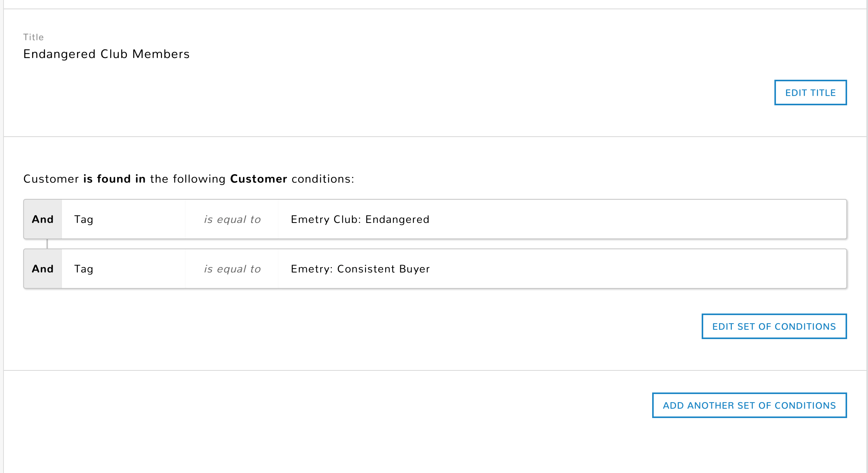The image size is (868, 473).
Task: Click the And operator in the first condition row
Action: coord(43,219)
